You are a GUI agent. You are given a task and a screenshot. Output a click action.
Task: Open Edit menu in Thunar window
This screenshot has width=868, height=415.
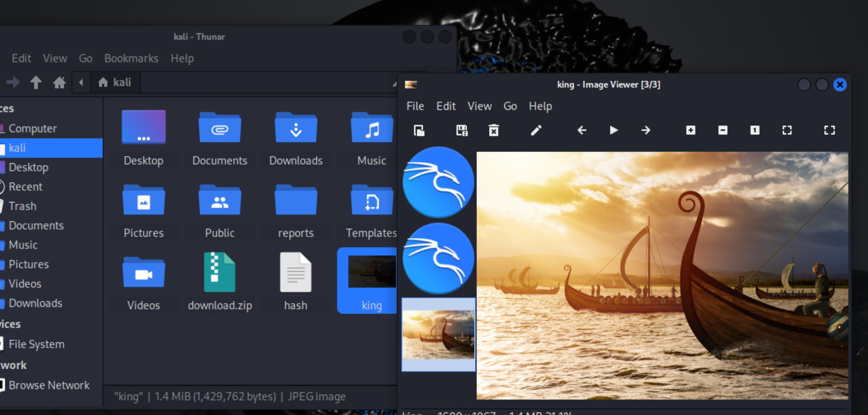21,58
